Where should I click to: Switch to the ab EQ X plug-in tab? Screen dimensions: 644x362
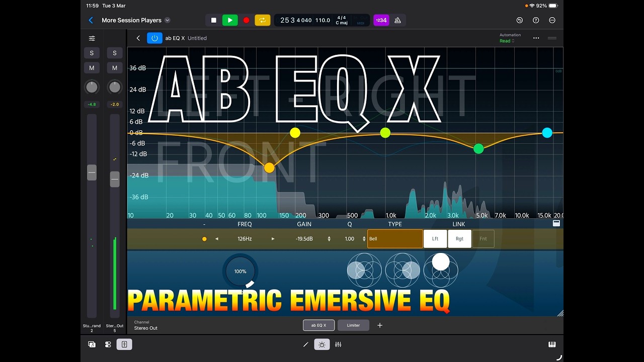[318, 325]
